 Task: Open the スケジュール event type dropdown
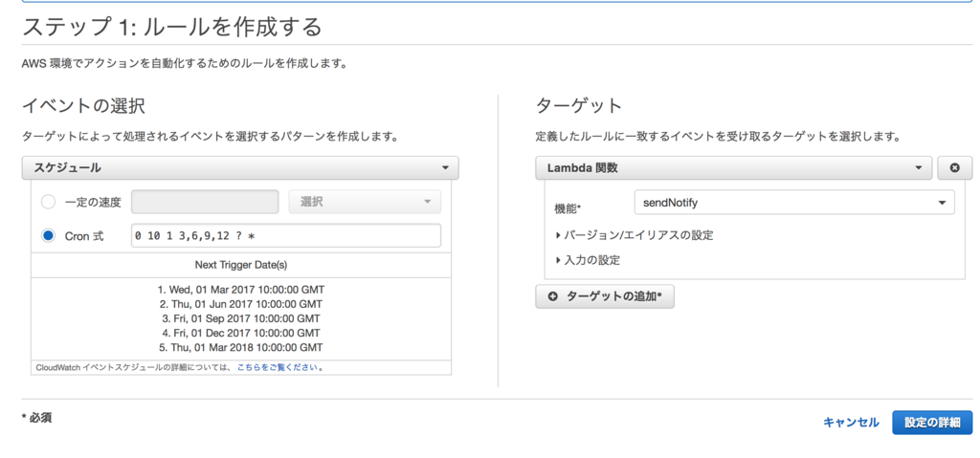point(240,168)
